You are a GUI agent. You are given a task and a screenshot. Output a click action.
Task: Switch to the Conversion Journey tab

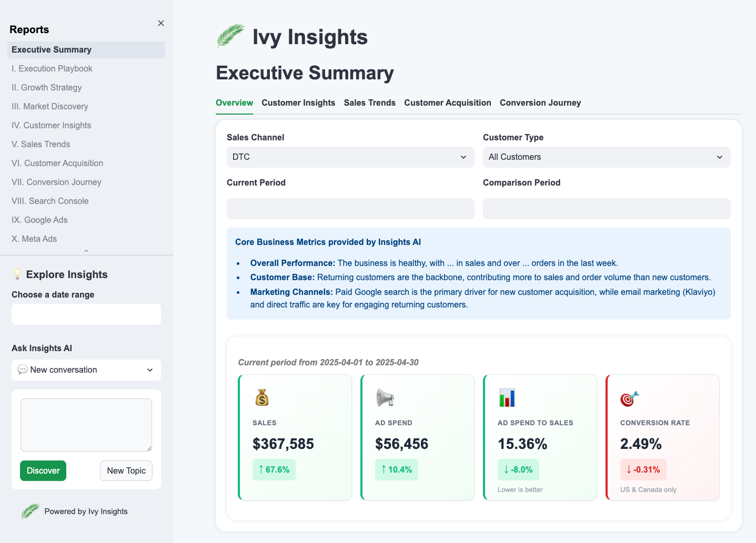pyautogui.click(x=540, y=103)
